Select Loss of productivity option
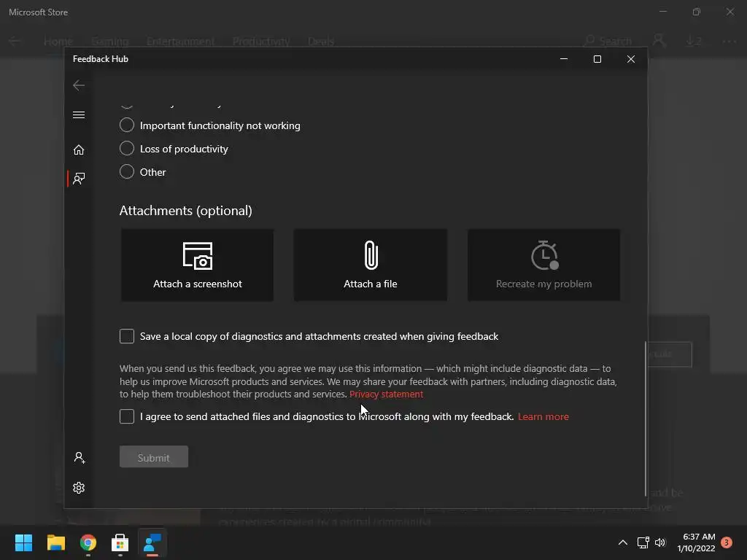747x560 pixels. coord(174,149)
